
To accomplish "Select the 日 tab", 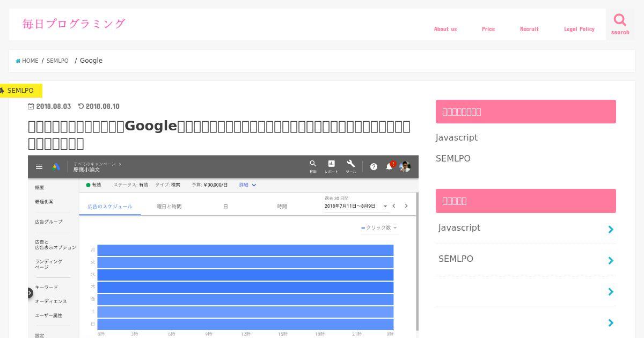I will pos(225,207).
